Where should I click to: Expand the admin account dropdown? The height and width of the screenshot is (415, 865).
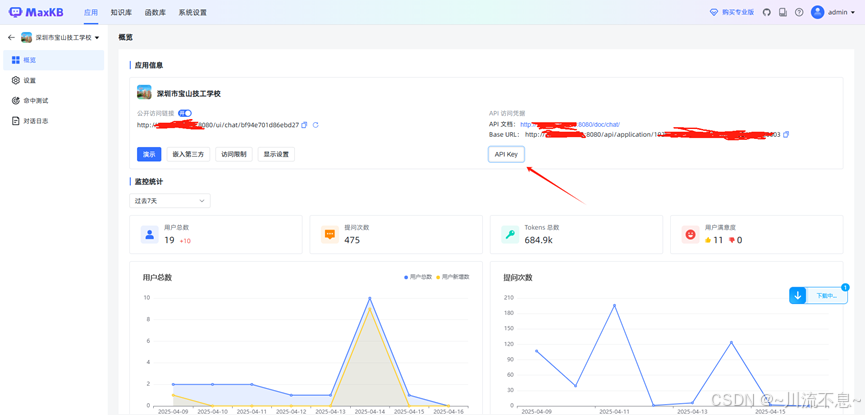[853, 12]
